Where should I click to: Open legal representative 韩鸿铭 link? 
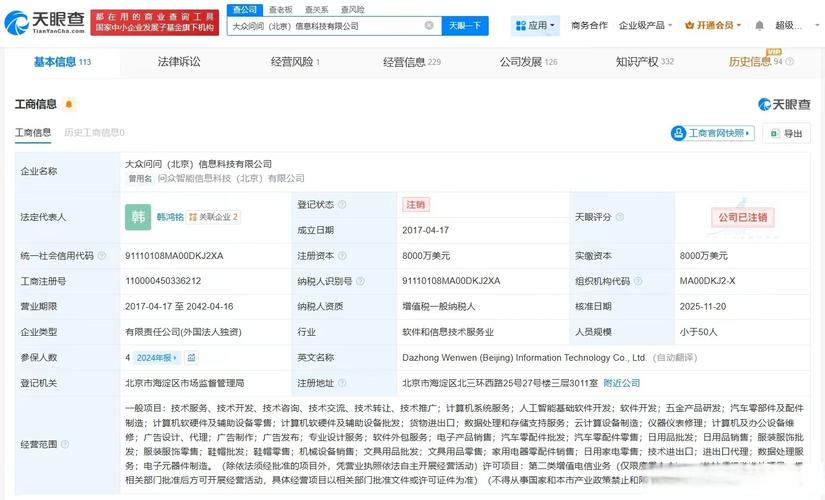[170, 217]
